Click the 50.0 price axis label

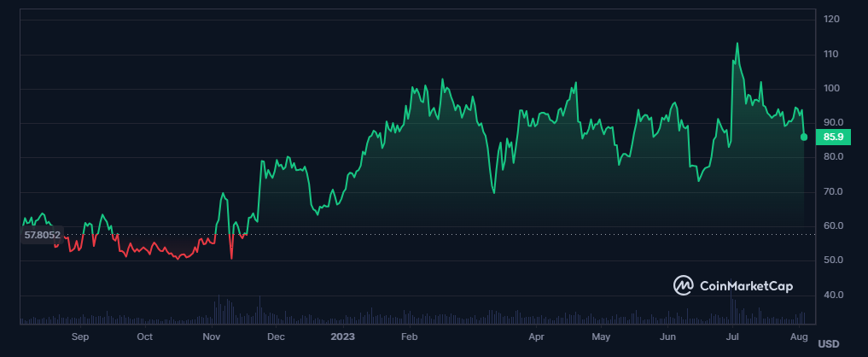(833, 260)
